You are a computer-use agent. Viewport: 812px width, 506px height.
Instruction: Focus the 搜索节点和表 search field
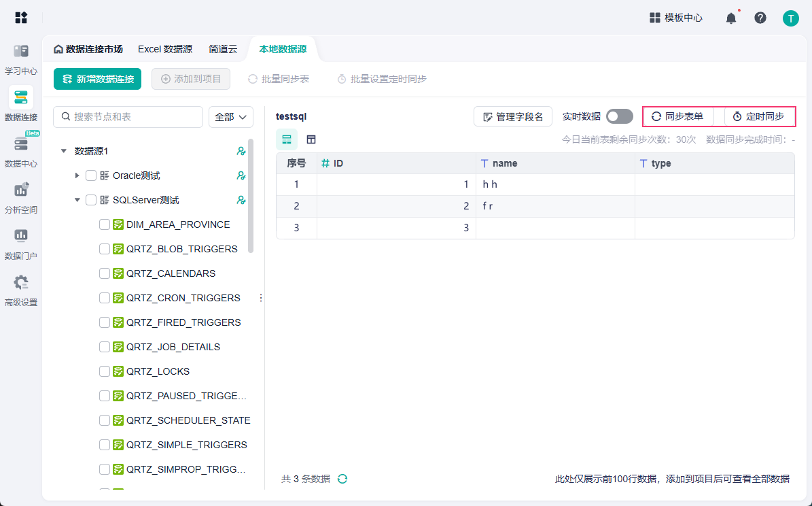tap(128, 117)
